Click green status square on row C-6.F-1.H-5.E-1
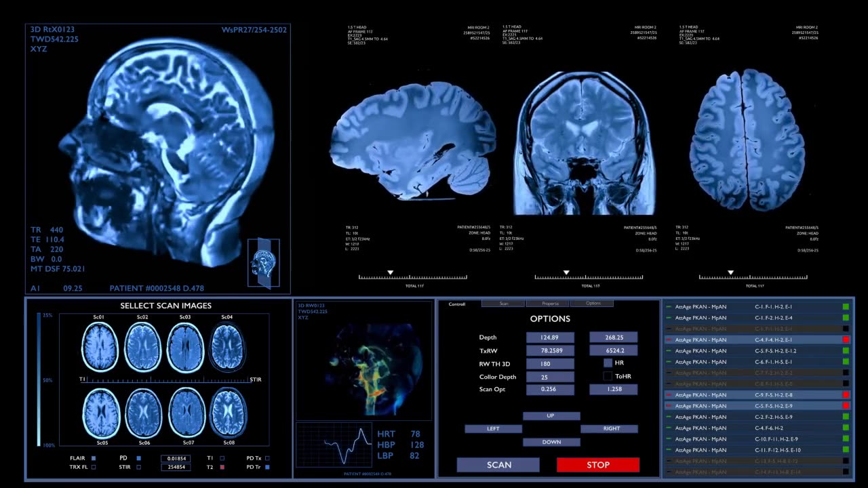Screen dimensions: 868x488 [x=846, y=362]
